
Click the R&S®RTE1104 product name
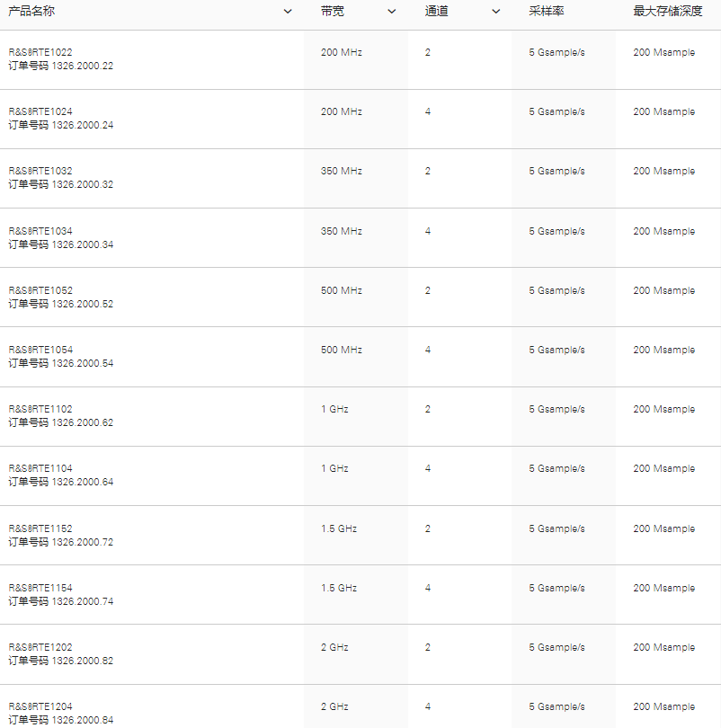coord(40,468)
